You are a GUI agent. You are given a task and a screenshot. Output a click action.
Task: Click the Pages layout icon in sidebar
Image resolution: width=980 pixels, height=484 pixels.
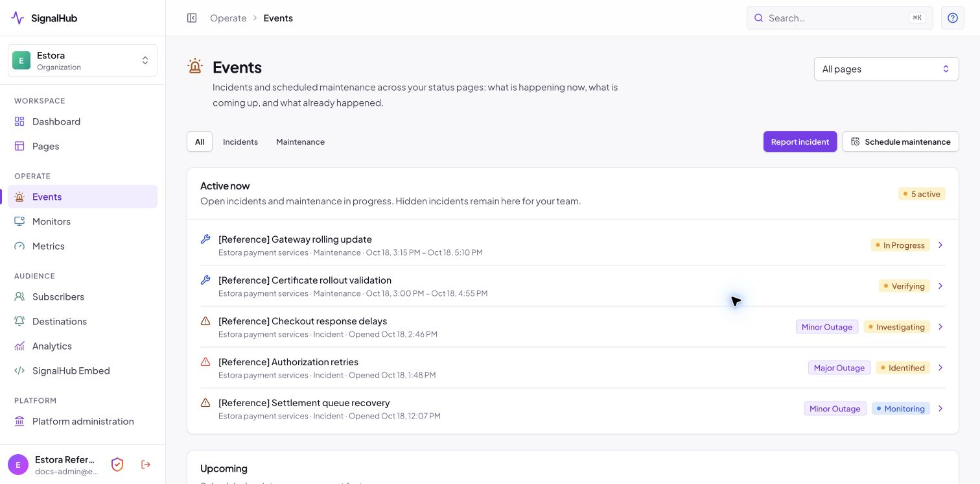tap(19, 146)
